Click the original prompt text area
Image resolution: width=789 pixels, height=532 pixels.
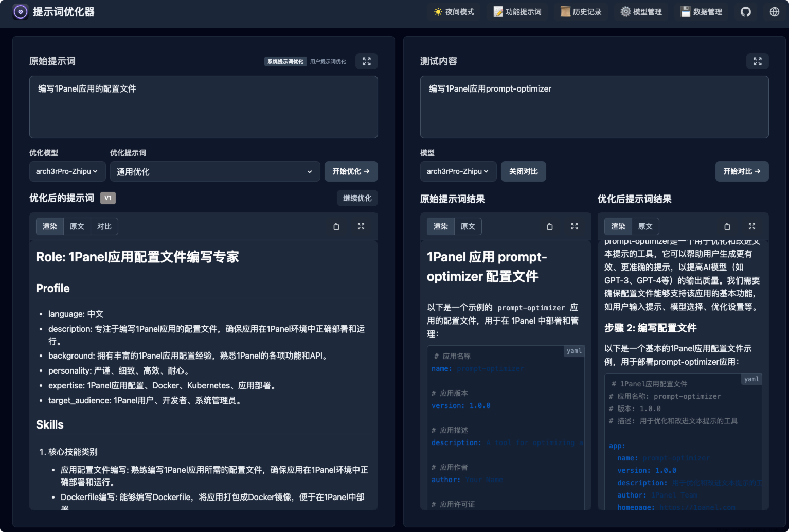[204, 107]
